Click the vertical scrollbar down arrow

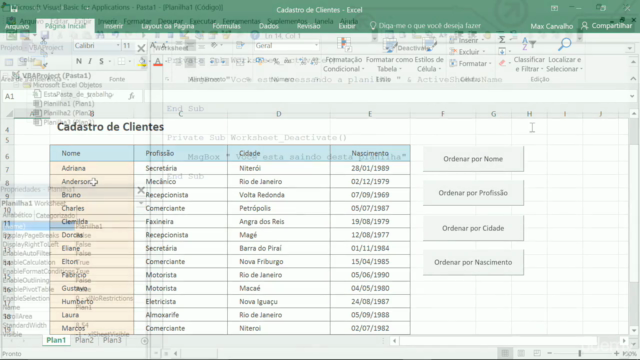(x=633, y=331)
